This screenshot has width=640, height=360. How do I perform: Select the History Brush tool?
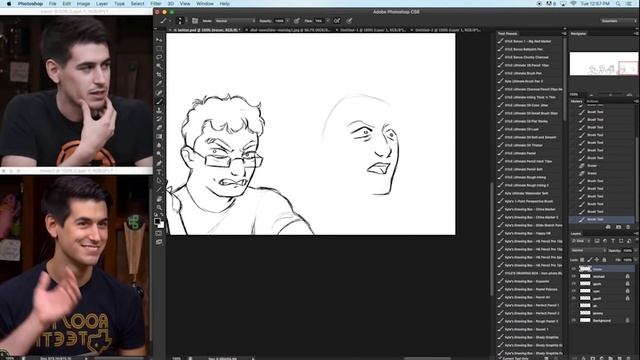[x=159, y=119]
